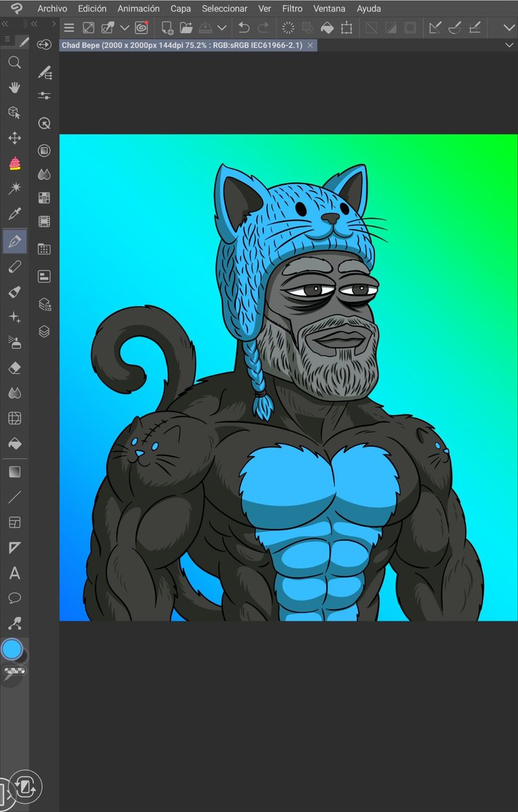
Task: Close the Chad Bepe document tab
Action: [310, 45]
